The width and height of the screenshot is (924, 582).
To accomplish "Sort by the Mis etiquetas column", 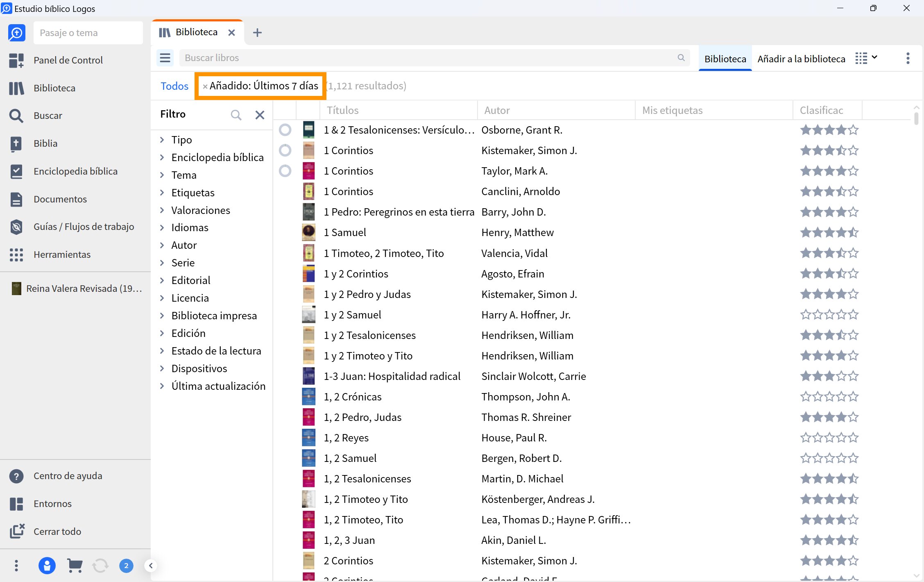I will tap(714, 110).
